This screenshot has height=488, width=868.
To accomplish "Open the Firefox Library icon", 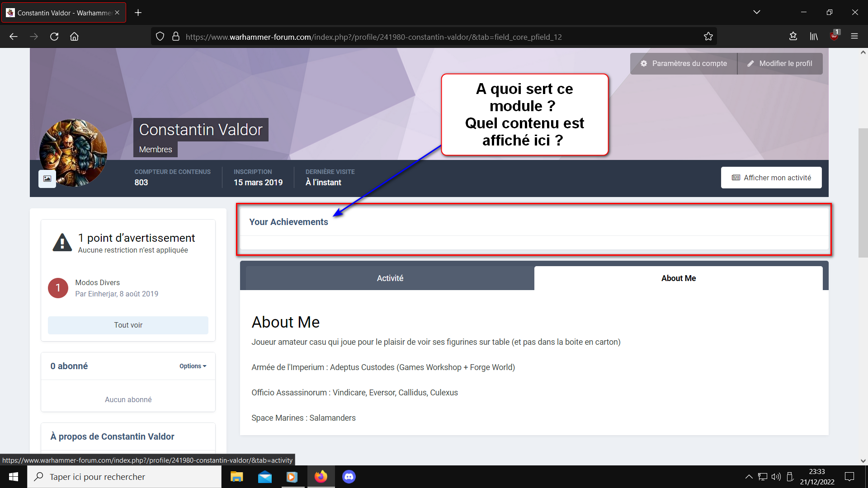I will point(814,37).
